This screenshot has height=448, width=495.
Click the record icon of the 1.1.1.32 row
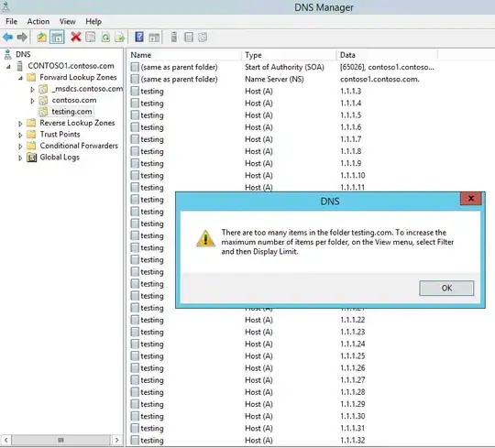135,440
